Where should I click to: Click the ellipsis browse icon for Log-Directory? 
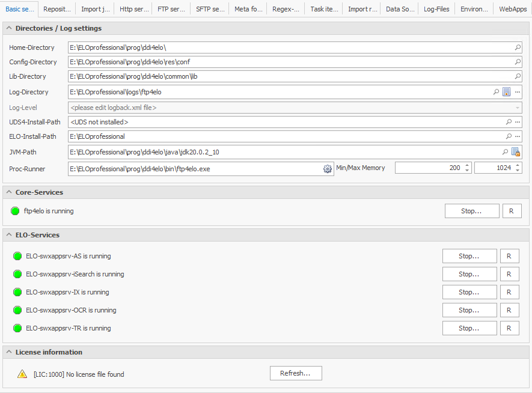(517, 92)
